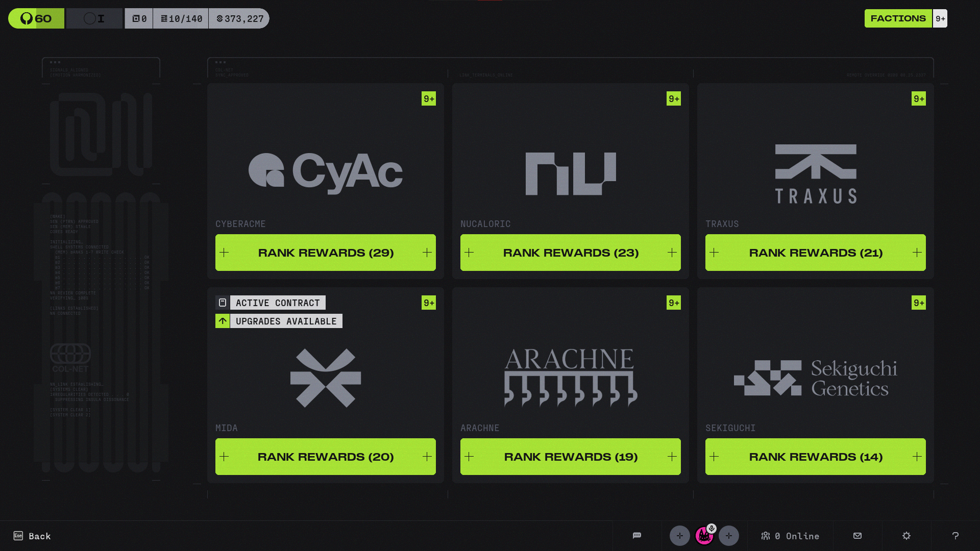Open settings gear icon
The height and width of the screenshot is (551, 980).
[906, 536]
